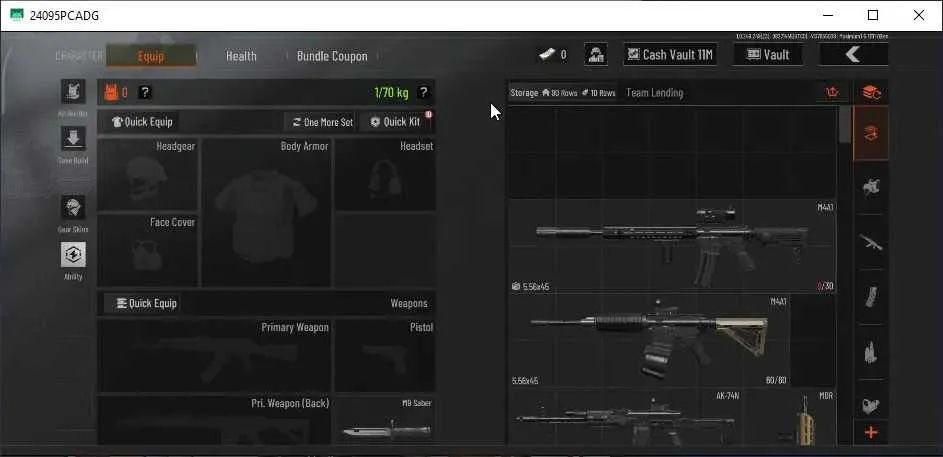Viewport: 943px width, 457px height.
Task: Select the AK-74N rifle in storage
Action: (x=625, y=417)
